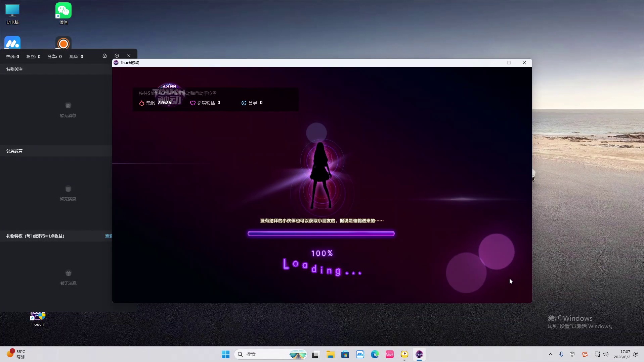
Task: Open the 此电脑 desktop icon
Action: [x=12, y=14]
